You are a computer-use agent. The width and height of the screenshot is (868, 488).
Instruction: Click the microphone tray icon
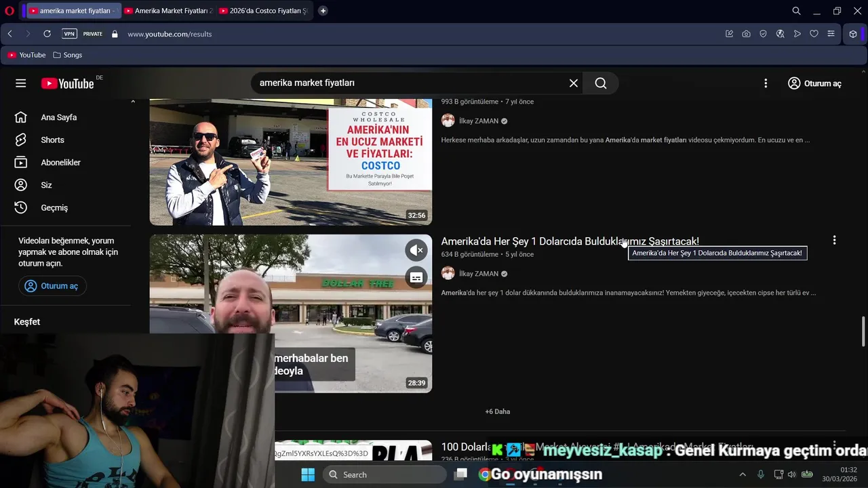[x=761, y=474]
